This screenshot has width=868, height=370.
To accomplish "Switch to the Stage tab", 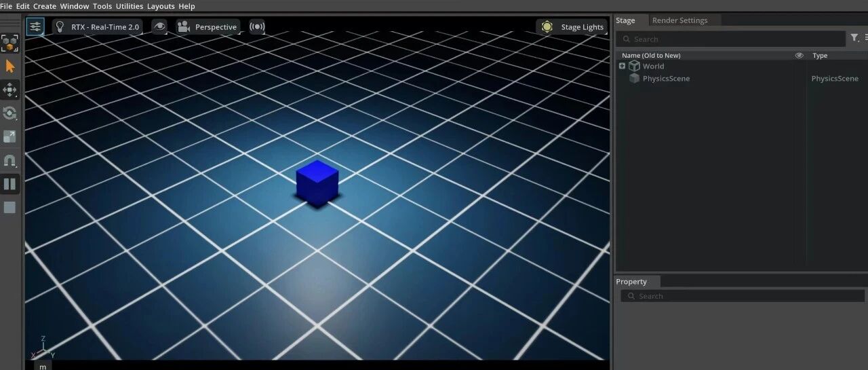I will pyautogui.click(x=625, y=20).
